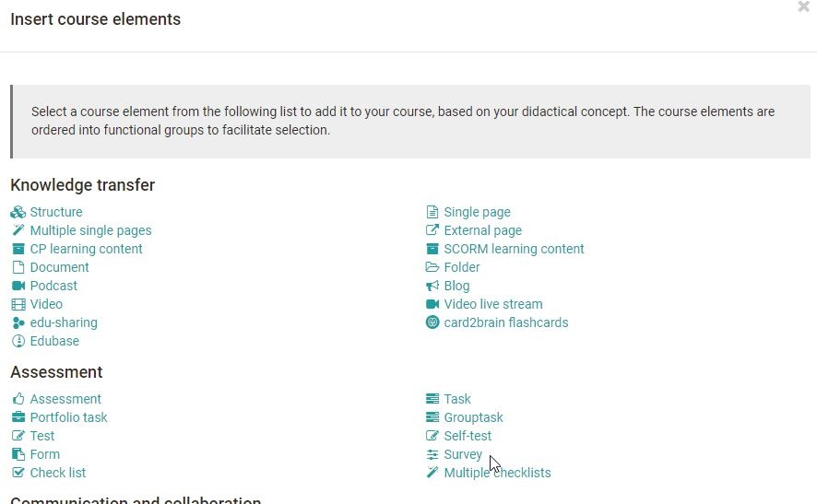Screen dimensions: 817x504
Task: Insert the Video live stream element
Action: pyautogui.click(x=493, y=304)
